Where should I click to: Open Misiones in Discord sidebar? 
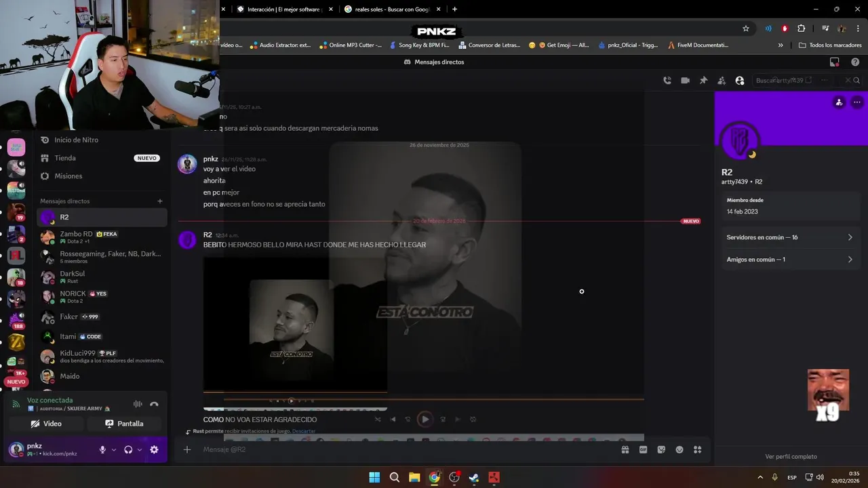coord(102,176)
